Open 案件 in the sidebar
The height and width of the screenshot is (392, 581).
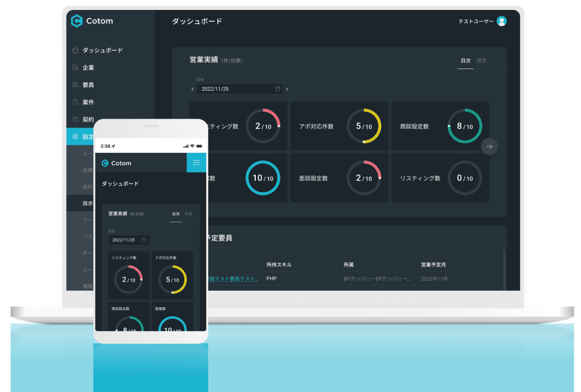coord(88,102)
